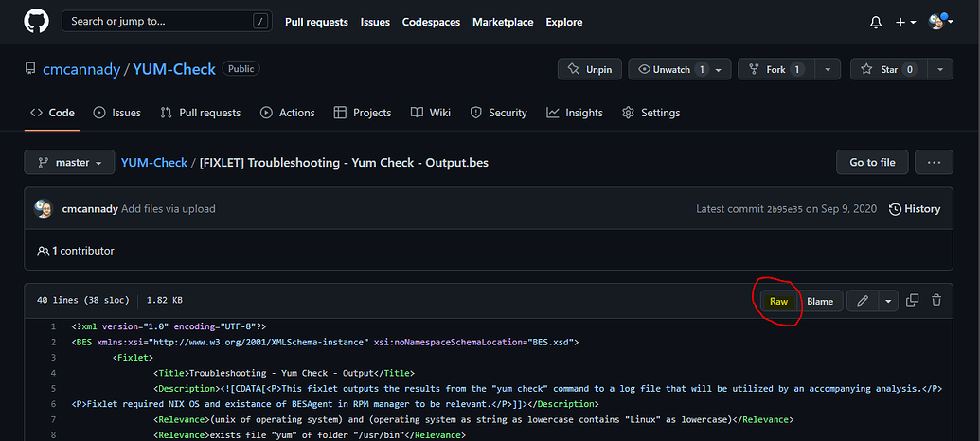Expand the Star lists dropdown
980x441 pixels.
(940, 69)
